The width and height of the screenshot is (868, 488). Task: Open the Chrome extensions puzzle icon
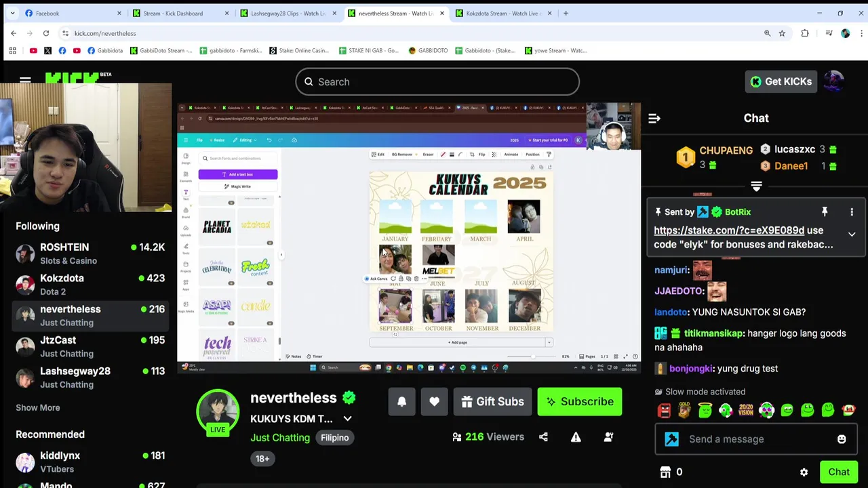[805, 33]
